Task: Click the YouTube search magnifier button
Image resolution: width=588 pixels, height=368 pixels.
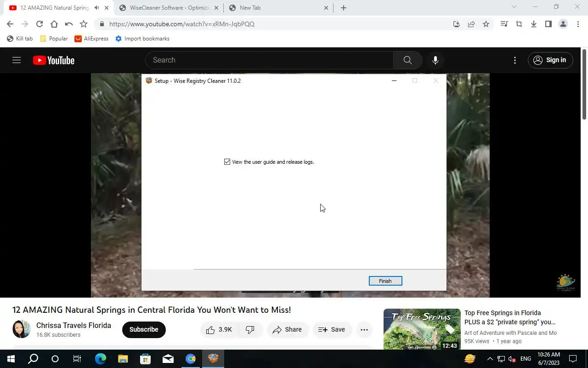Action: [407, 60]
